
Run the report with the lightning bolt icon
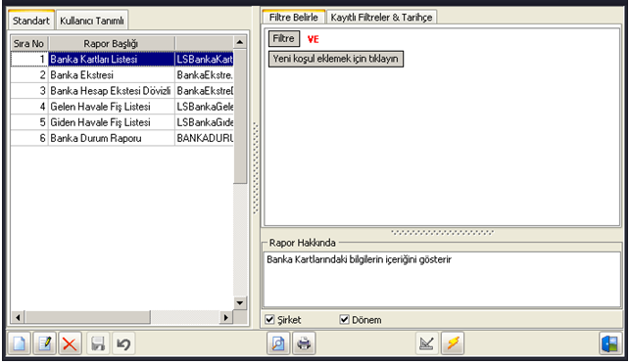pyautogui.click(x=453, y=343)
